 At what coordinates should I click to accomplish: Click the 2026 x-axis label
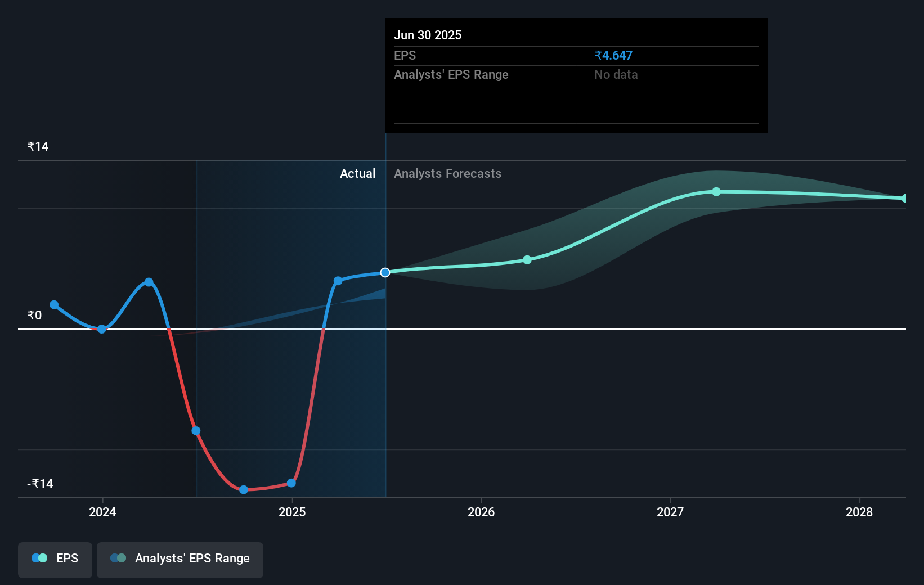tap(481, 512)
